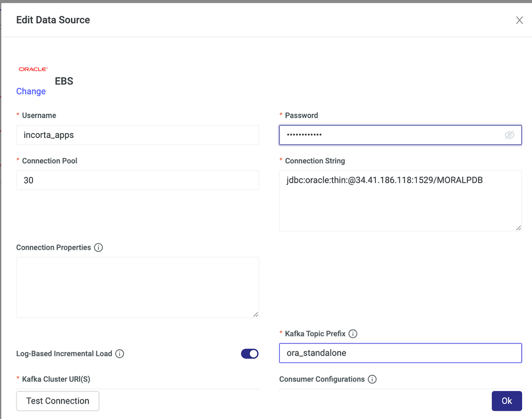Show Connection Properties info tooltip icon
Viewport: 532px width, 419px height.
pos(99,248)
